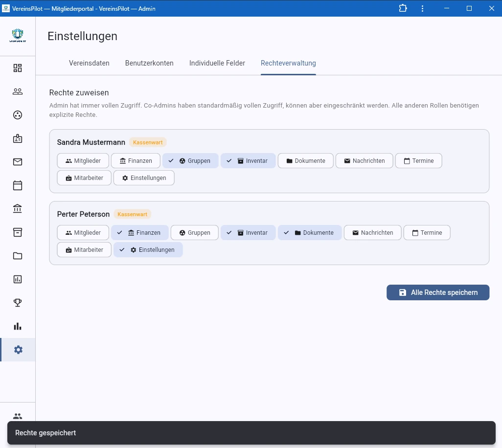Open groups section via sidebar circle icon
502x448 pixels.
point(18,115)
